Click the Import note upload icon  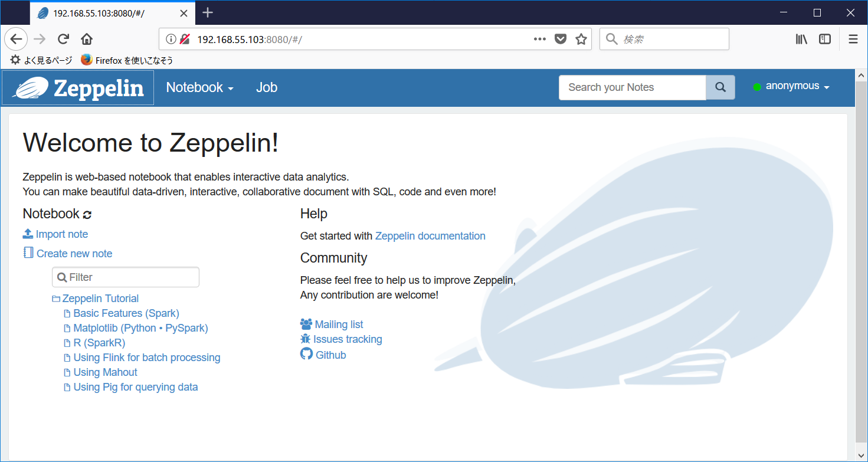tap(28, 234)
